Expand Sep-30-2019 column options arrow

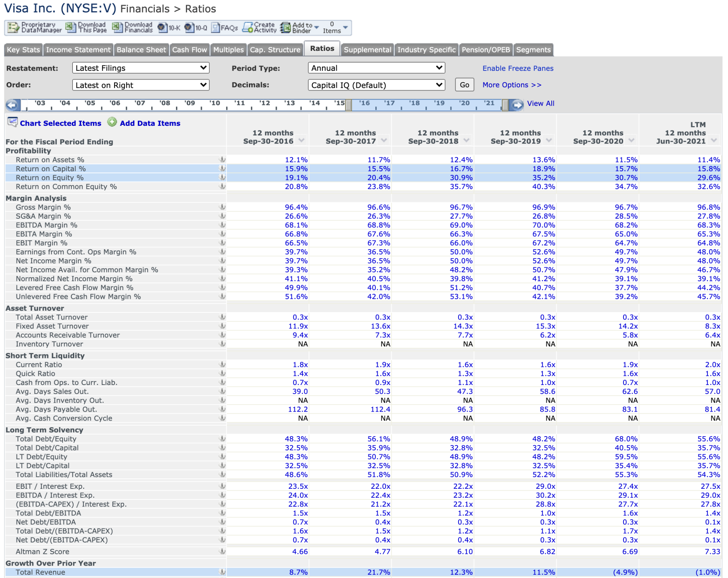pos(549,140)
